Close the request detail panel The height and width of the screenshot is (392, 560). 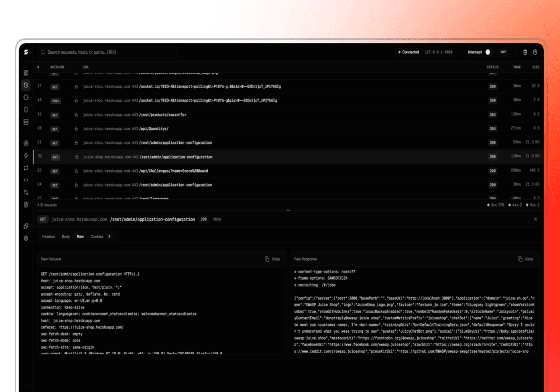pos(535,219)
